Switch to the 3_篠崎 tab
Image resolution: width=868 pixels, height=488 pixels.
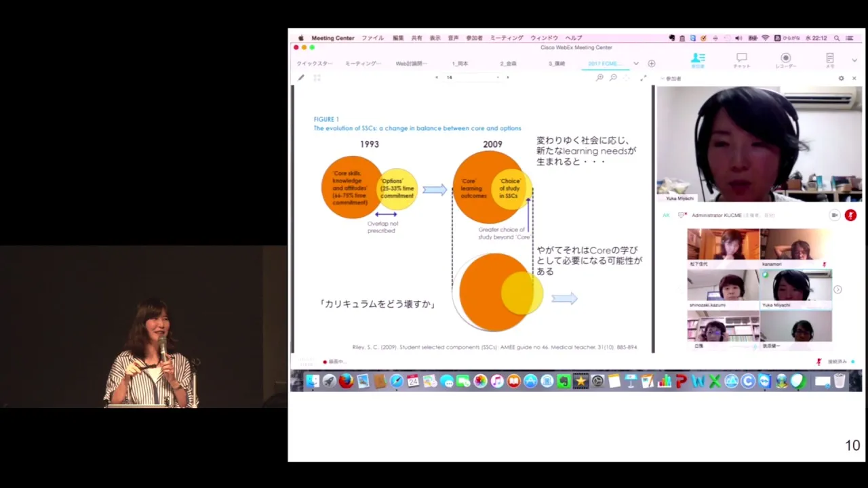point(557,64)
